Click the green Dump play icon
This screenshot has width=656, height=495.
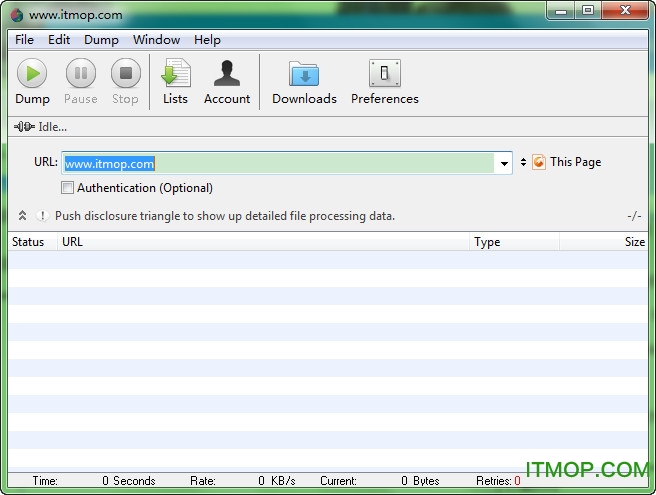pos(32,74)
